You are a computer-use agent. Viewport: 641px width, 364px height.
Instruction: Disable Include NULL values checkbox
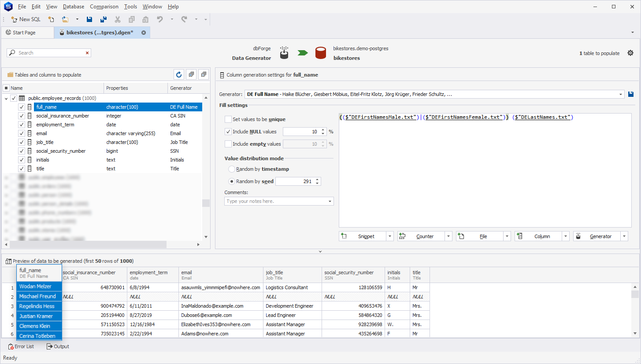pos(228,132)
